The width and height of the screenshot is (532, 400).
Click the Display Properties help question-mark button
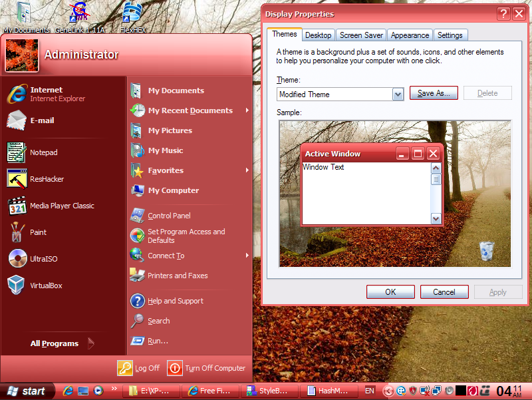(x=504, y=14)
